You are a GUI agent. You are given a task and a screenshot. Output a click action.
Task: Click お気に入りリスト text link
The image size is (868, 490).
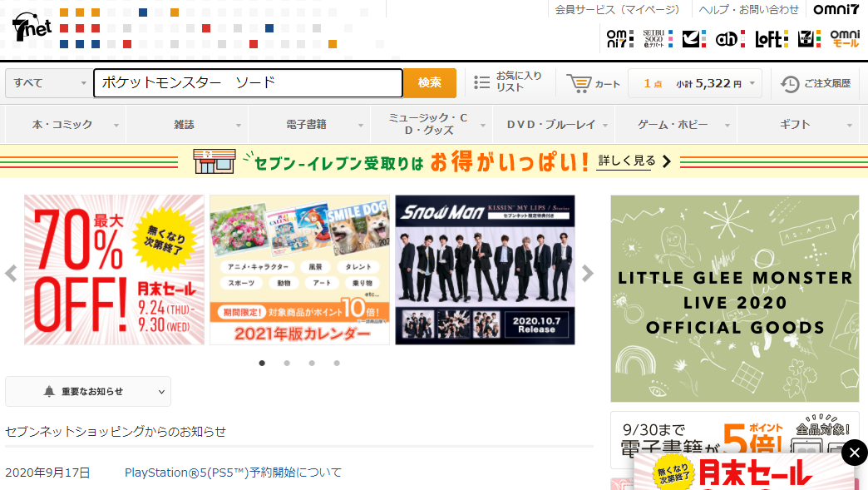click(x=519, y=82)
